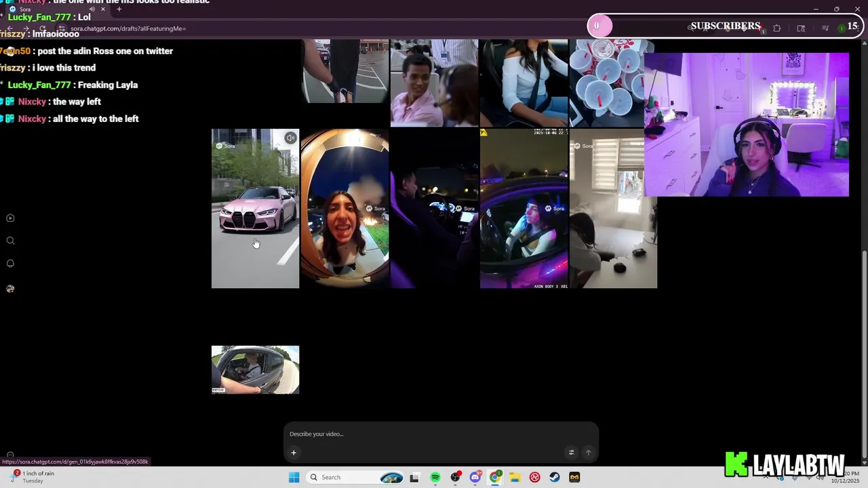868x488 pixels.
Task: Open the man in pink shirt video
Action: pos(434,83)
